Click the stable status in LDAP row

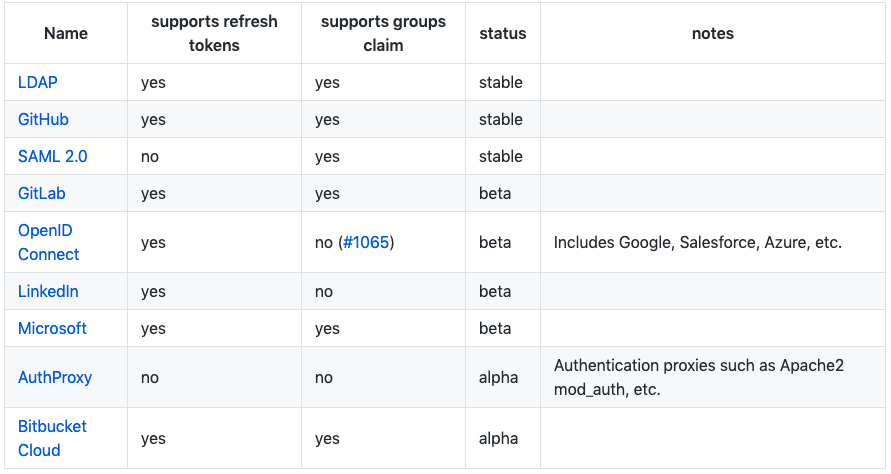click(501, 82)
